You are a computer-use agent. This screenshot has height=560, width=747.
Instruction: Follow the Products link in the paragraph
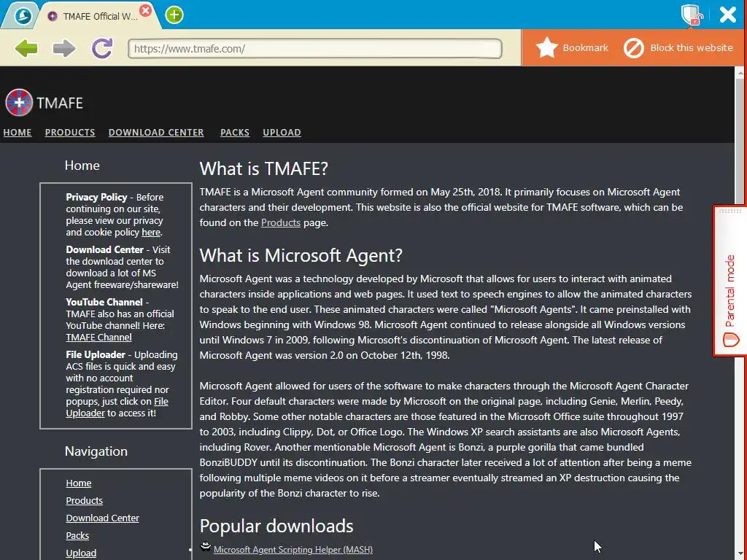(x=281, y=222)
